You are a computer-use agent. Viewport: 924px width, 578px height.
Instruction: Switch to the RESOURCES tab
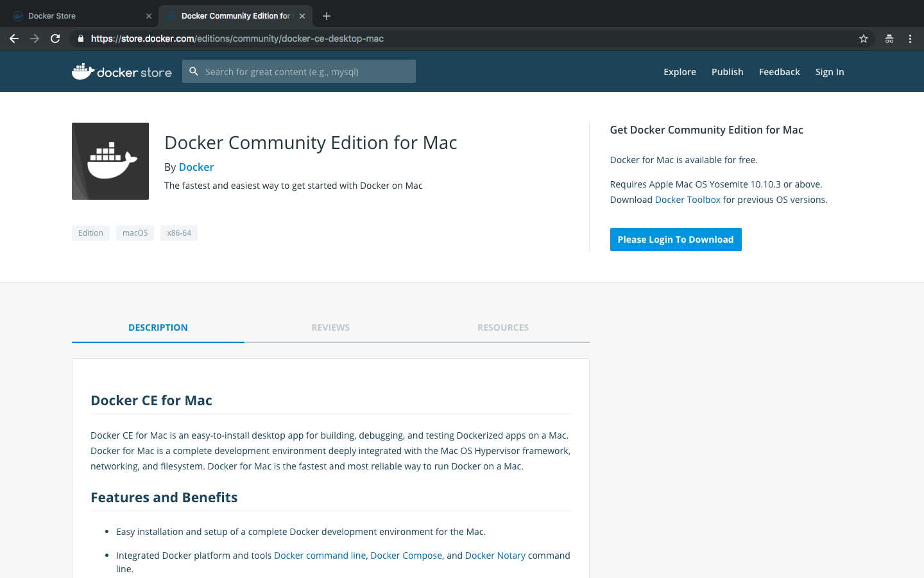pyautogui.click(x=503, y=328)
